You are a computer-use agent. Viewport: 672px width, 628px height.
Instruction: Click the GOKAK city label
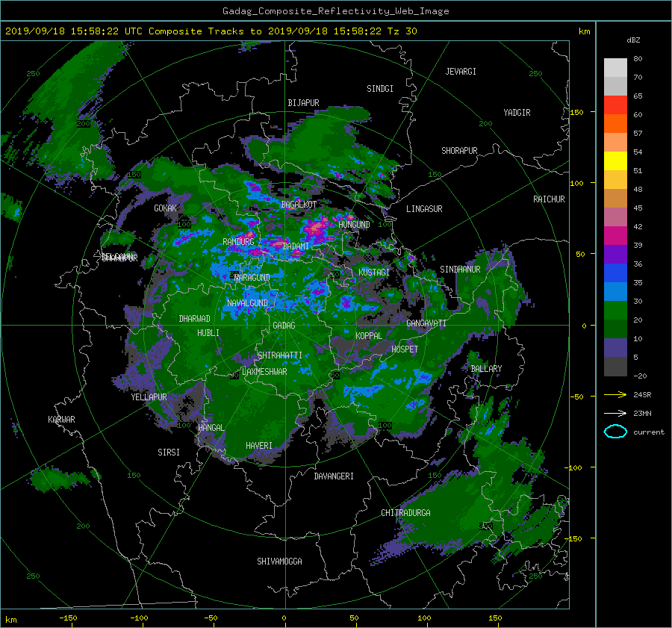[166, 208]
